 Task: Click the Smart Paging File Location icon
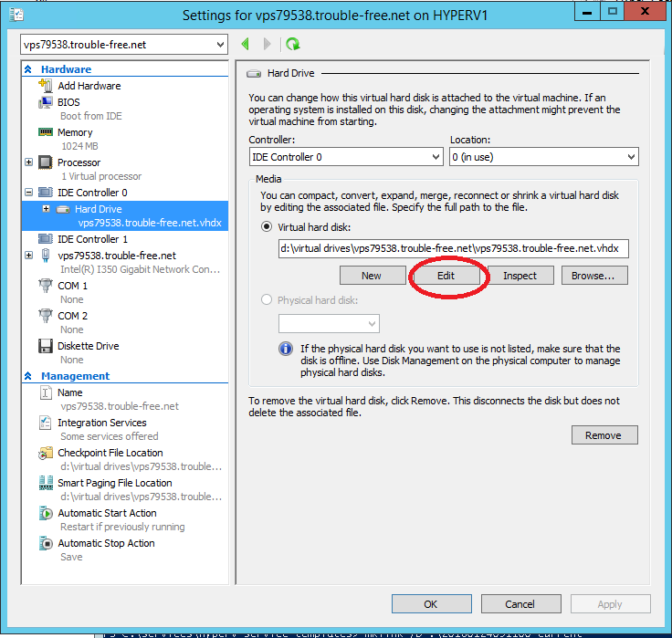tap(46, 483)
